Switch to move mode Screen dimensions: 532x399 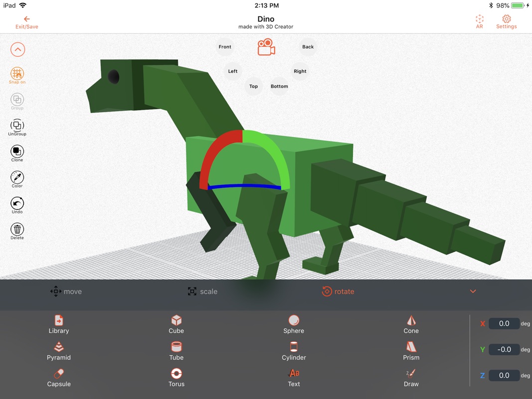pyautogui.click(x=66, y=291)
